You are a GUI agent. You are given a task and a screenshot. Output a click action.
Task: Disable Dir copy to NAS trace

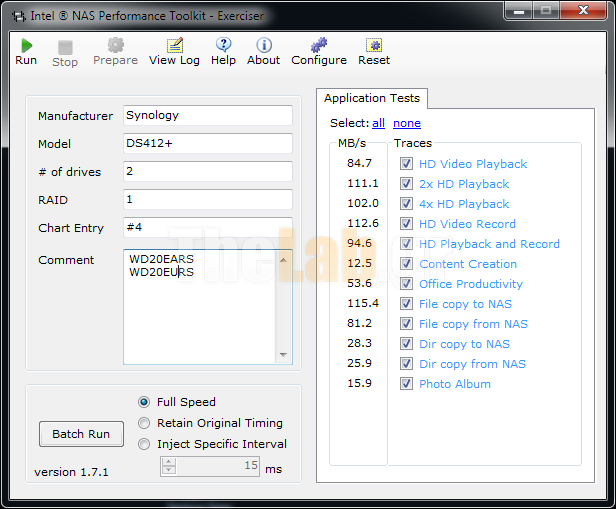click(x=406, y=344)
